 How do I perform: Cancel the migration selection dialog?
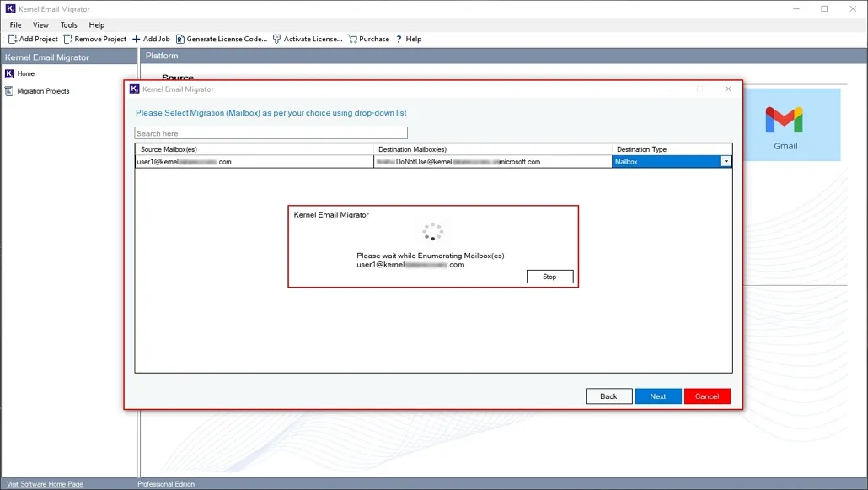click(707, 396)
